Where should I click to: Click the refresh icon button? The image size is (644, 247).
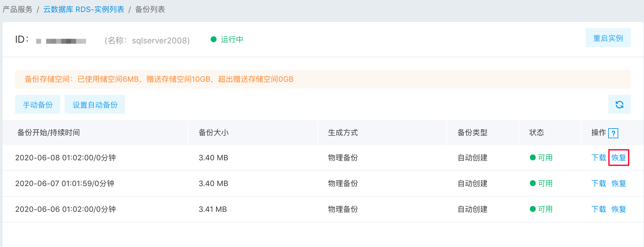[619, 104]
